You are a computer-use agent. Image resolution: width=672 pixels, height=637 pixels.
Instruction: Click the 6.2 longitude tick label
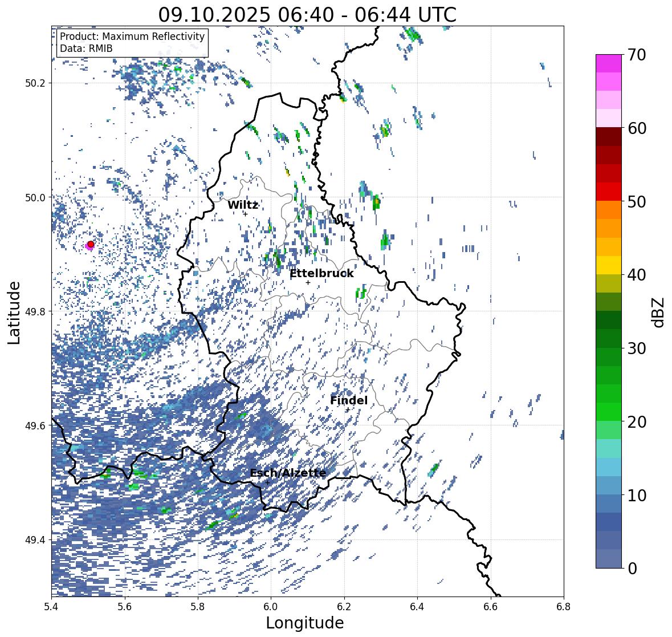tap(344, 607)
